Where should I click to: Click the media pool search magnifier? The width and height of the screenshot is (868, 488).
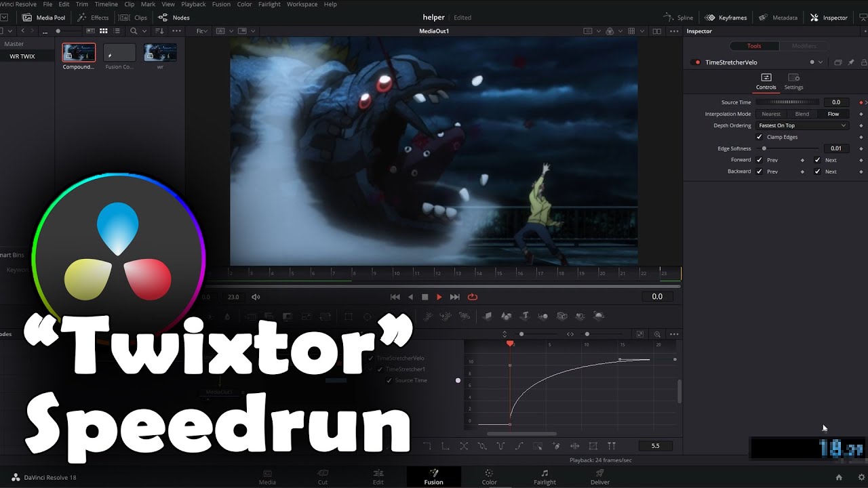tap(134, 31)
